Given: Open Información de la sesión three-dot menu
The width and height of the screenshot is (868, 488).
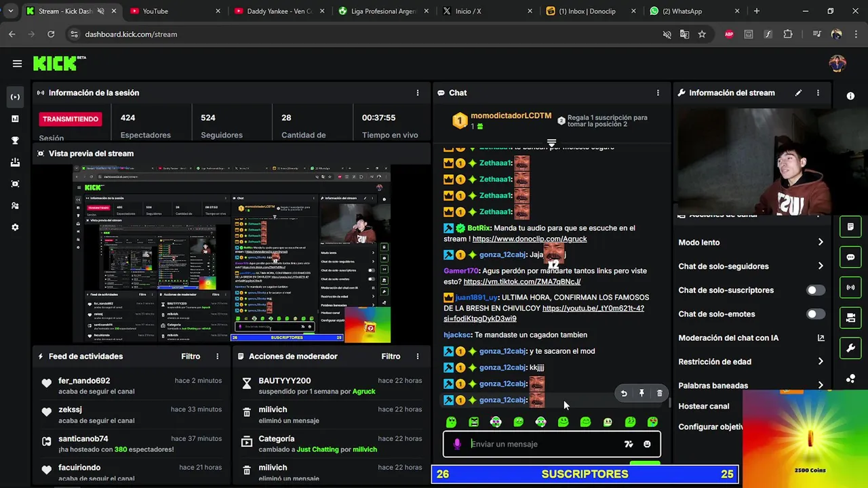Looking at the screenshot, I should coord(418,93).
